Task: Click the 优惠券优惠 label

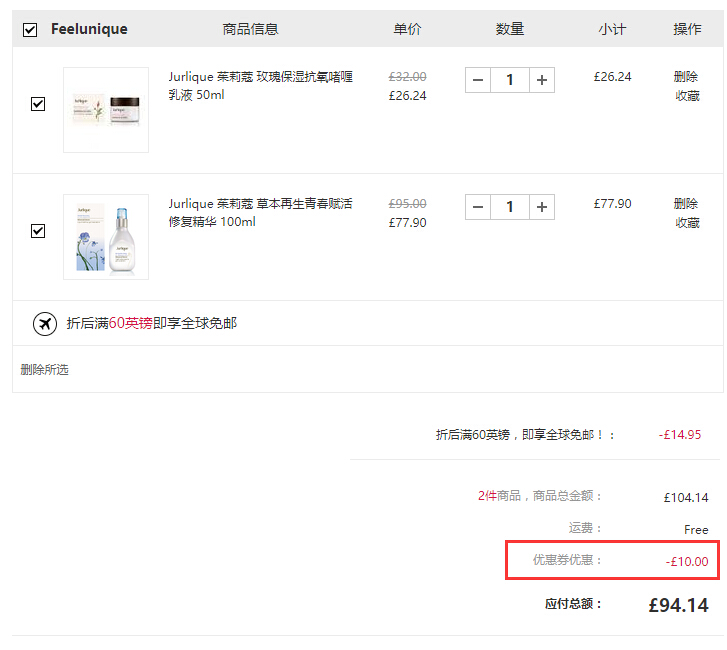Action: pos(567,560)
